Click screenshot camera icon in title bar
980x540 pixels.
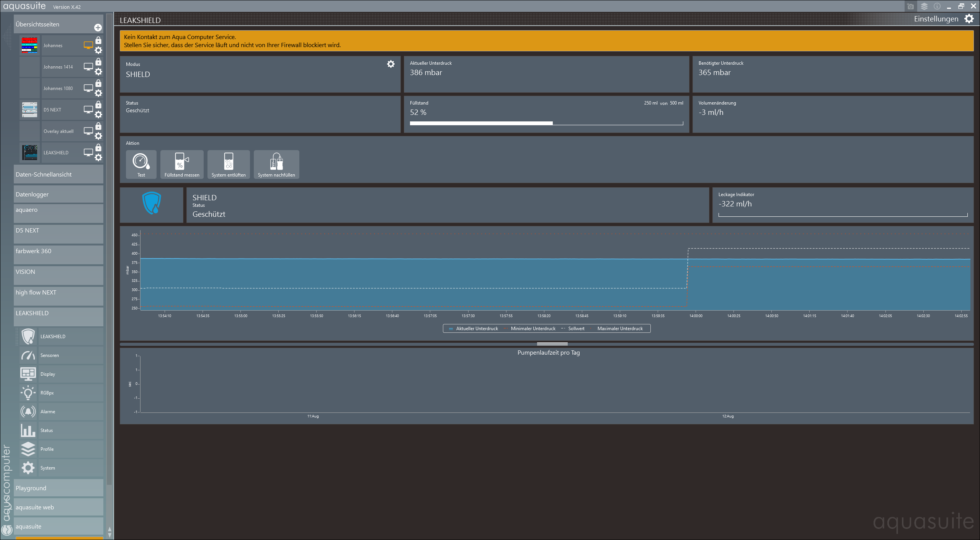(x=910, y=6)
